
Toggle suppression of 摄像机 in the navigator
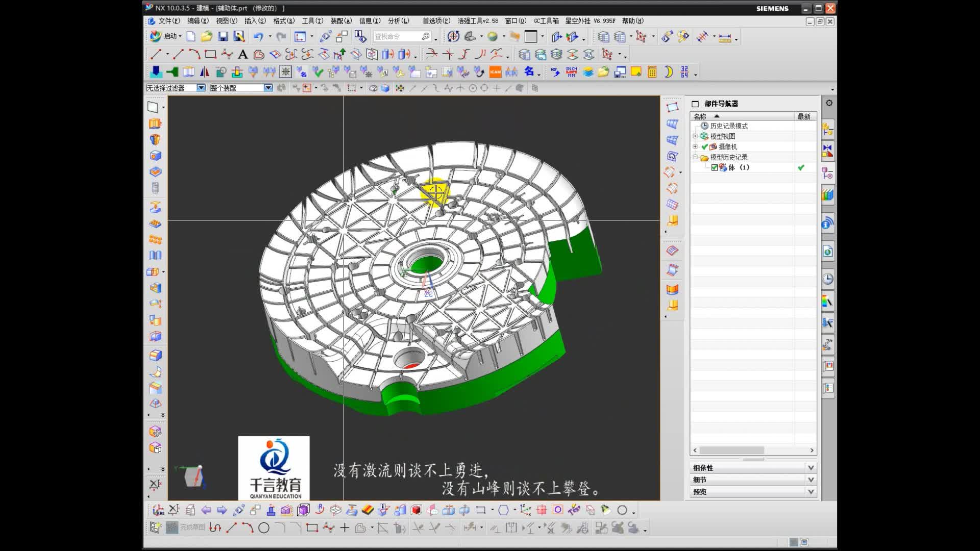pyautogui.click(x=705, y=146)
